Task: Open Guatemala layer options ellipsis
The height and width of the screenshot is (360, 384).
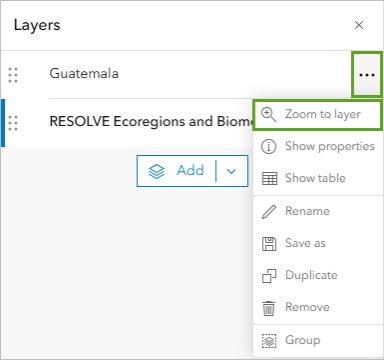Action: (367, 75)
